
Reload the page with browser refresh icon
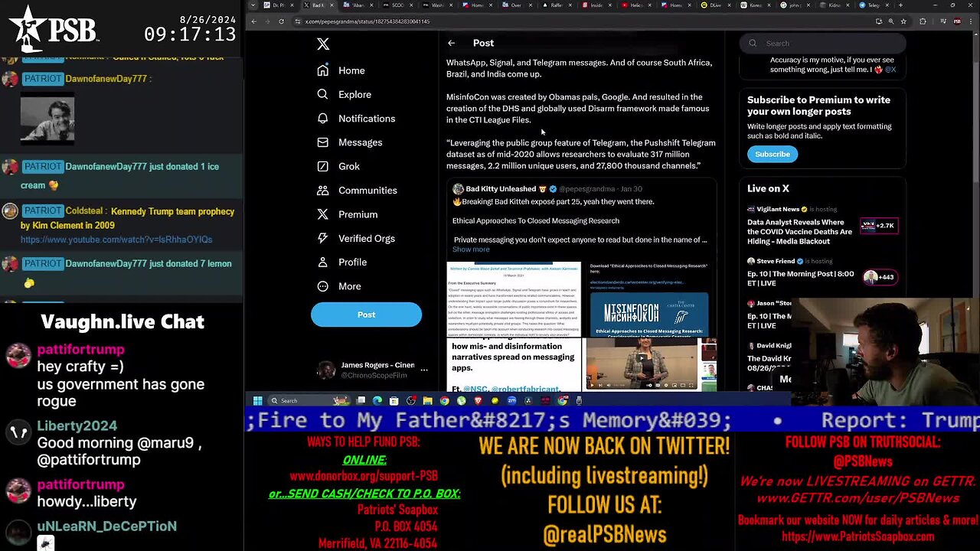[281, 21]
